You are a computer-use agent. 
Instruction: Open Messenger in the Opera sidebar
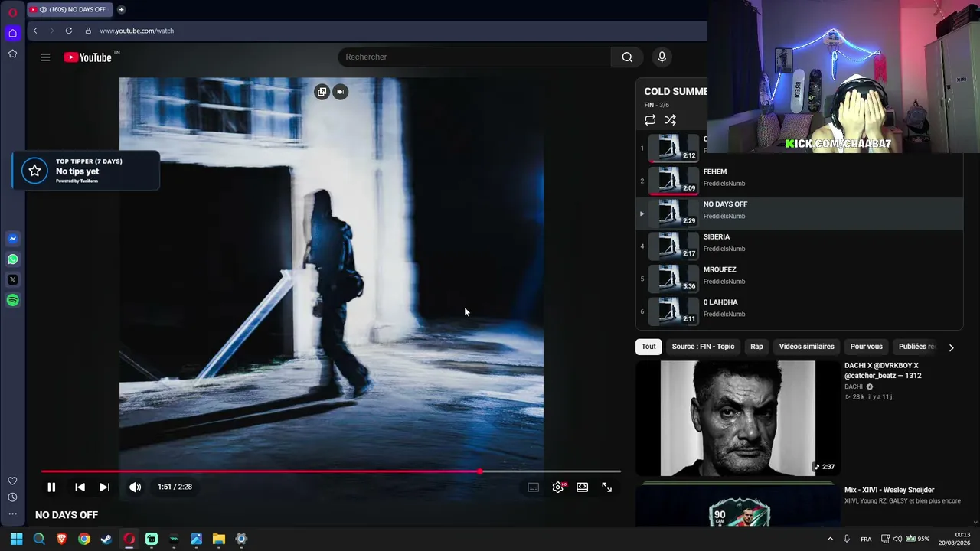pos(12,239)
